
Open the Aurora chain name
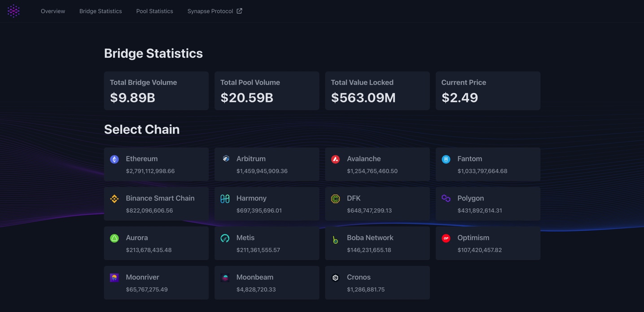[137, 238]
